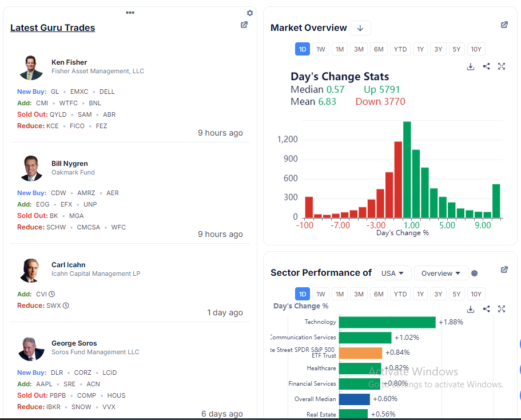The height and width of the screenshot is (420, 521).
Task: Open Bill Nygren guru name link
Action: tap(70, 164)
